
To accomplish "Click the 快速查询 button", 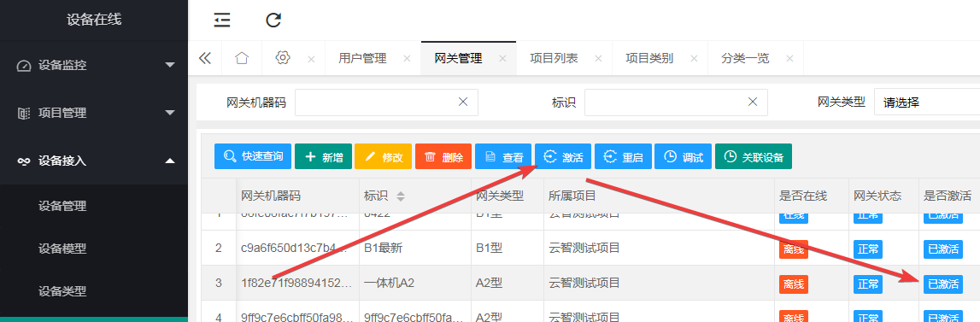I will click(253, 156).
